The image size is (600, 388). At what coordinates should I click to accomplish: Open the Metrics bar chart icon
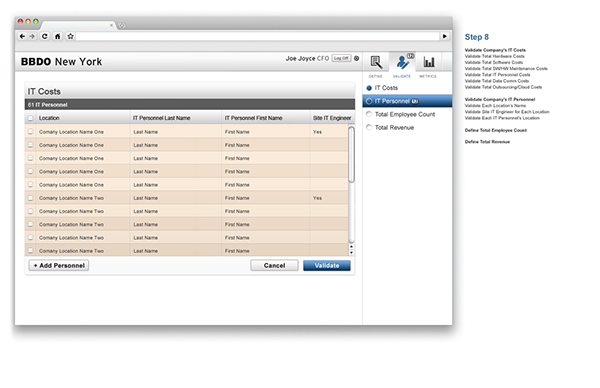[429, 62]
